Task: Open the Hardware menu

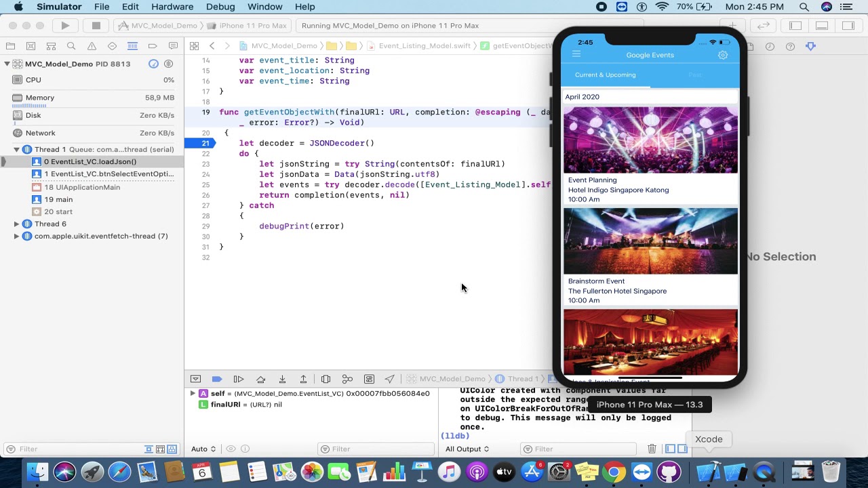Action: coord(172,7)
